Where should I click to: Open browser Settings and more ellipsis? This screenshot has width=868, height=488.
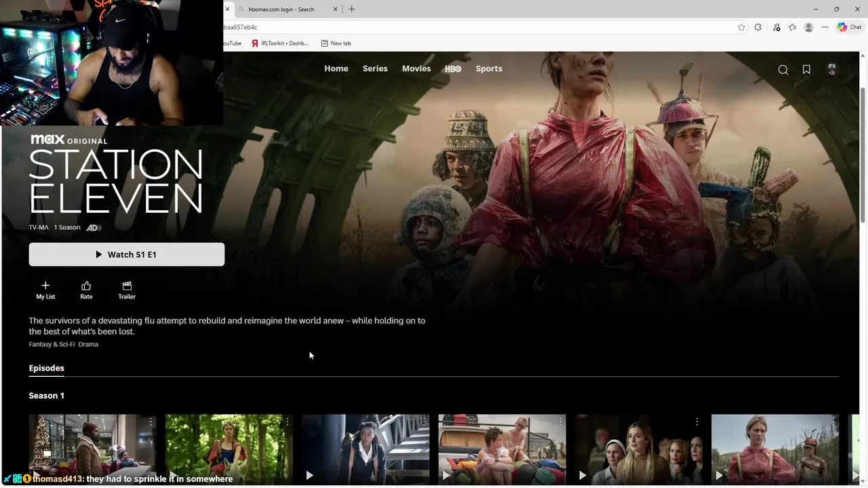coord(825,27)
